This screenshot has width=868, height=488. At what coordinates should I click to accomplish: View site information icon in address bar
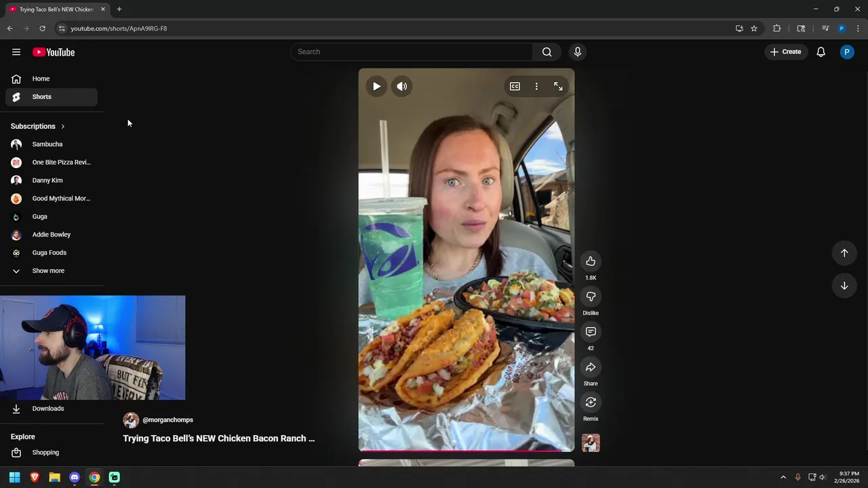click(62, 28)
